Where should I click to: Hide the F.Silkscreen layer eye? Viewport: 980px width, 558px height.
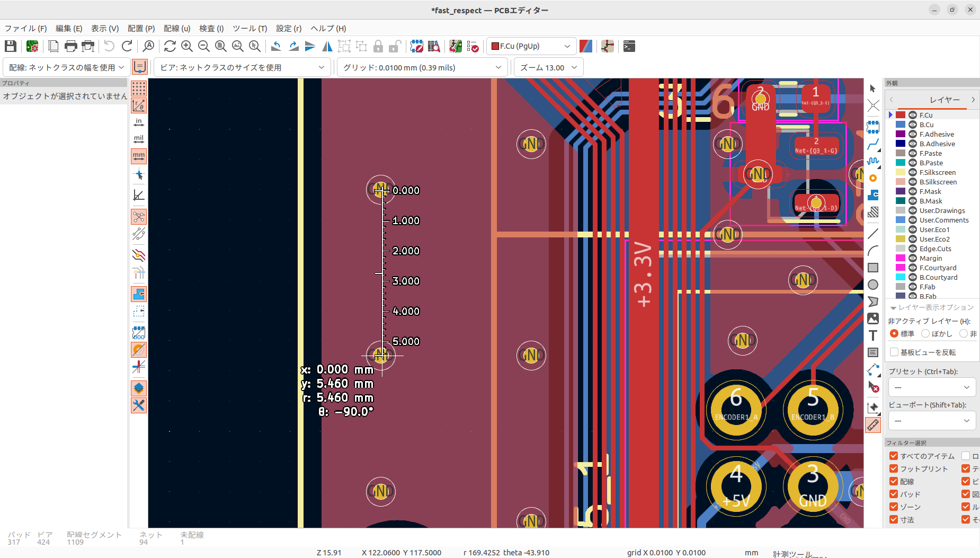click(x=913, y=172)
